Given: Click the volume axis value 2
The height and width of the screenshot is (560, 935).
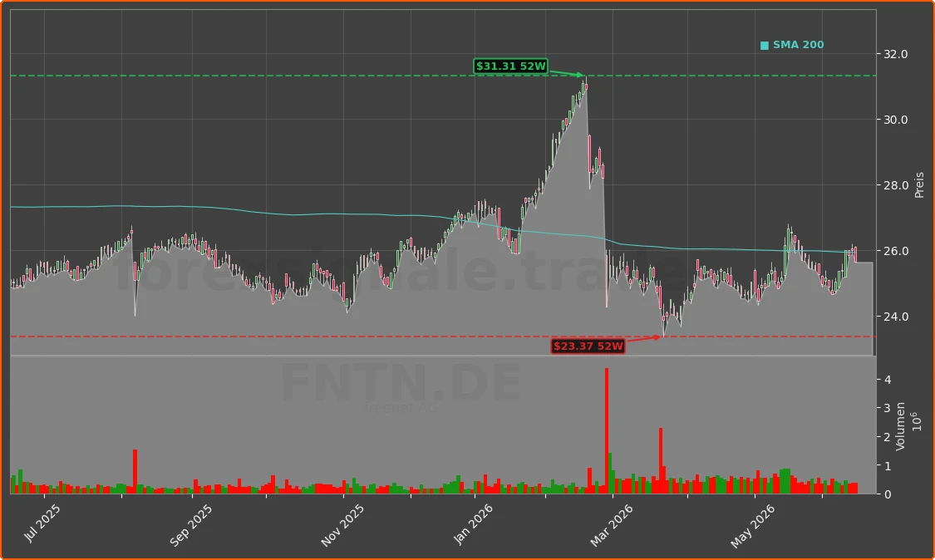Looking at the screenshot, I should point(888,437).
